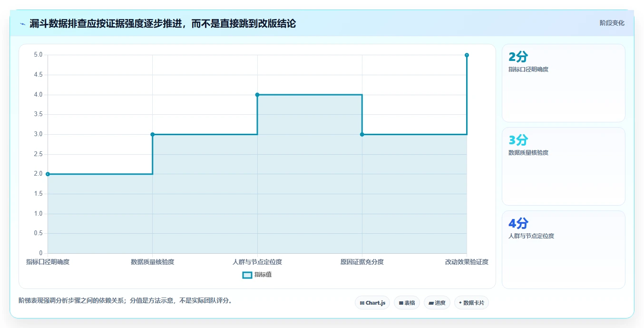The width and height of the screenshot is (644, 328).
Task: Click the y-axis value 5.0
Action: click(38, 55)
